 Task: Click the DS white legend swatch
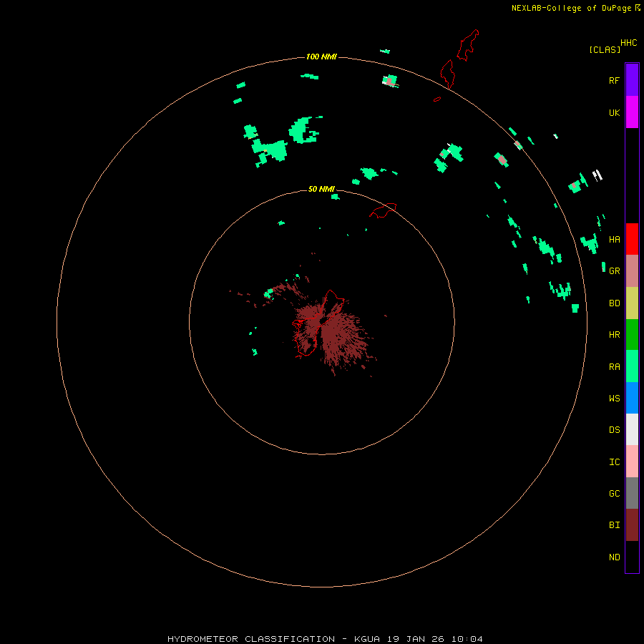632,429
